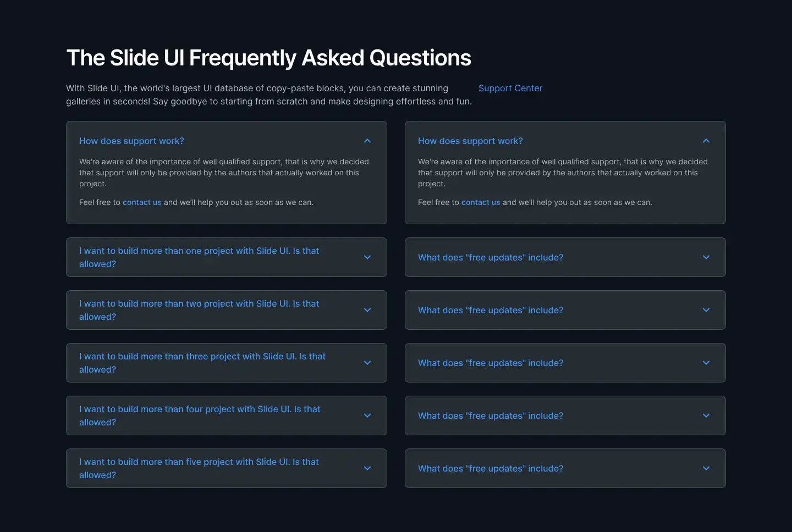Expand chevron beside "more than two project" question

point(367,310)
